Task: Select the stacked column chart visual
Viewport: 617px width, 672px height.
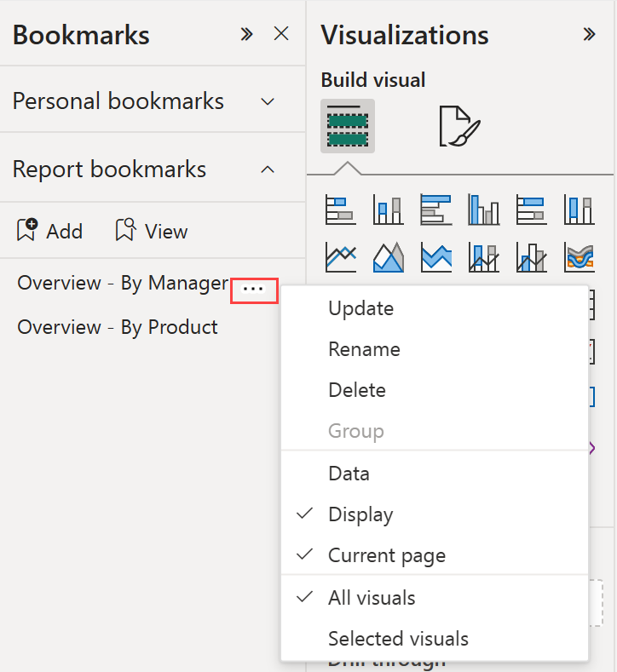Action: click(x=388, y=210)
